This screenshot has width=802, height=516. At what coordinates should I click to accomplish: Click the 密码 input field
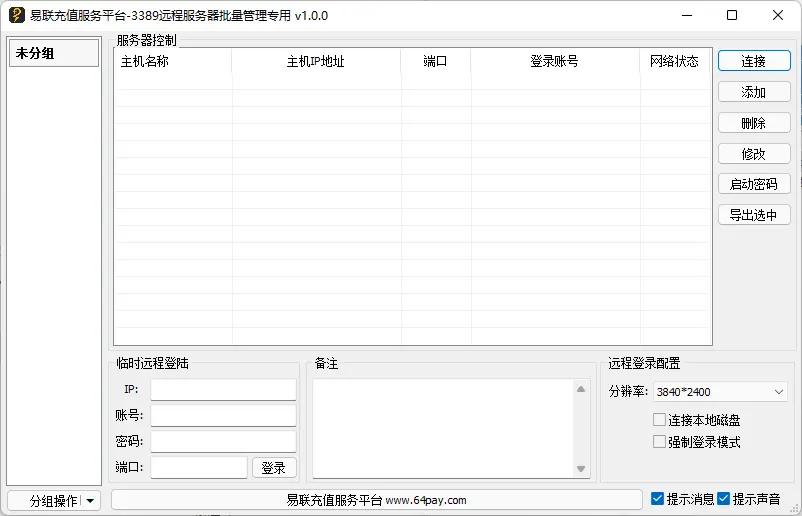(x=223, y=441)
